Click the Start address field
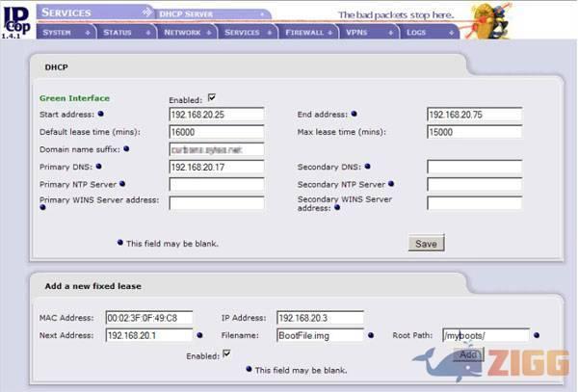 (217, 115)
